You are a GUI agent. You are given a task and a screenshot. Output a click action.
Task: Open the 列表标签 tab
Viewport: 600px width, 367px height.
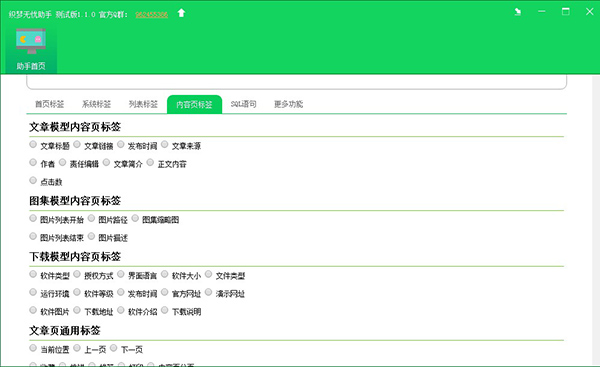pos(143,104)
